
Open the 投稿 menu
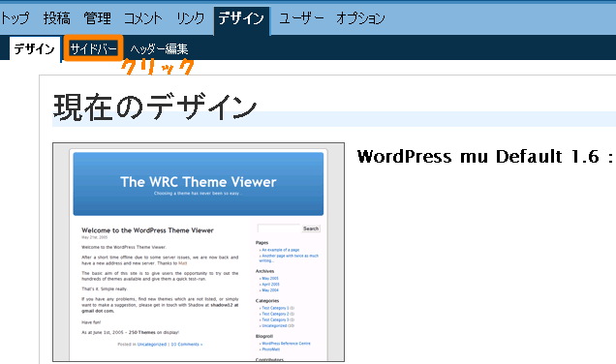tap(56, 18)
